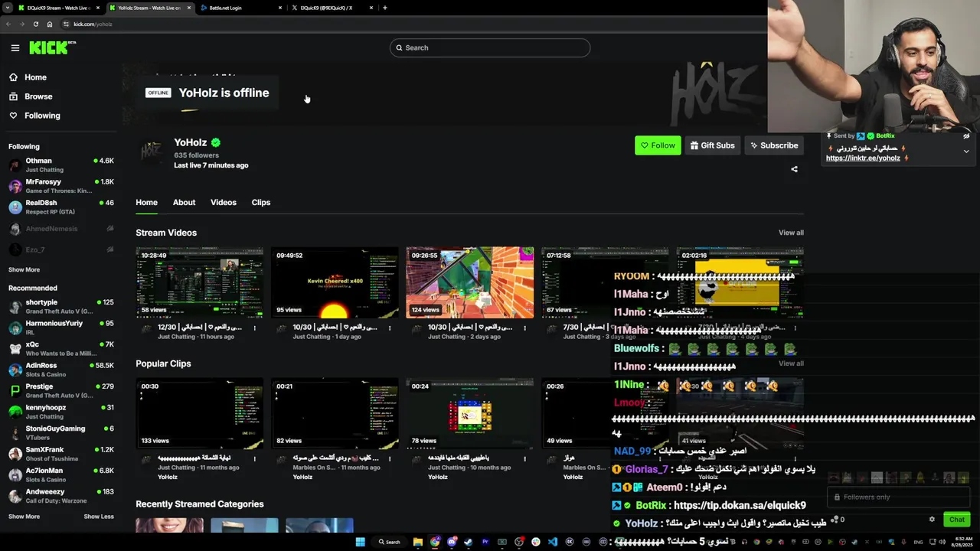Follow the YoHolz channel
This screenshot has width=980, height=551.
click(658, 145)
